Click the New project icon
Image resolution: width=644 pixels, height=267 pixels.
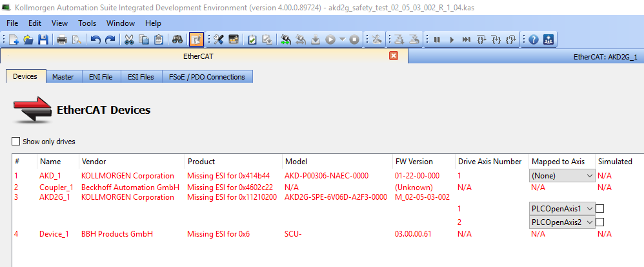pyautogui.click(x=14, y=39)
